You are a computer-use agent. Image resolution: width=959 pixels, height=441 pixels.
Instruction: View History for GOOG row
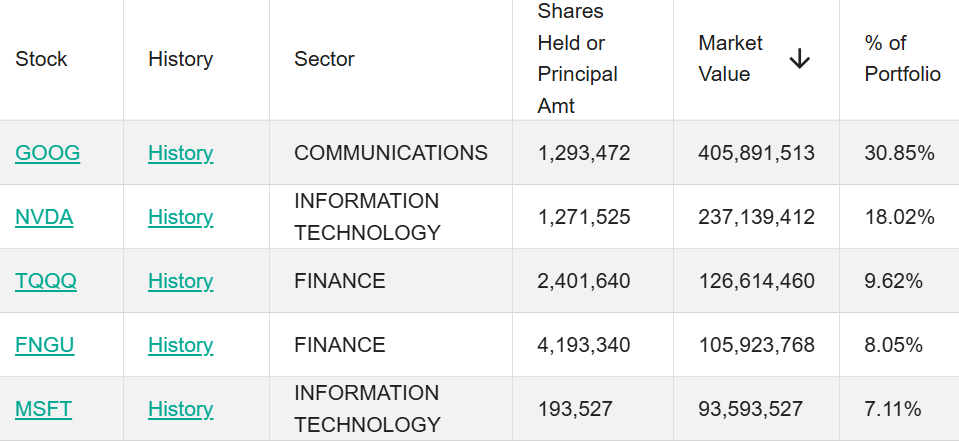[180, 153]
